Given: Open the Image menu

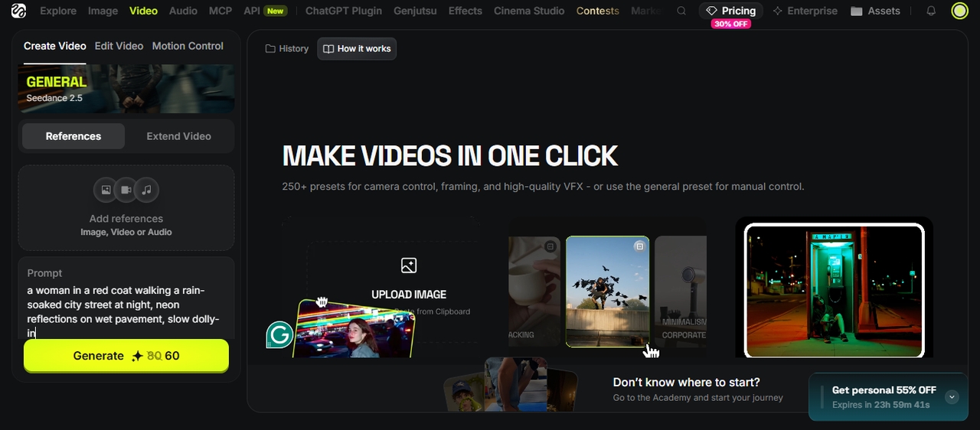Looking at the screenshot, I should [103, 11].
